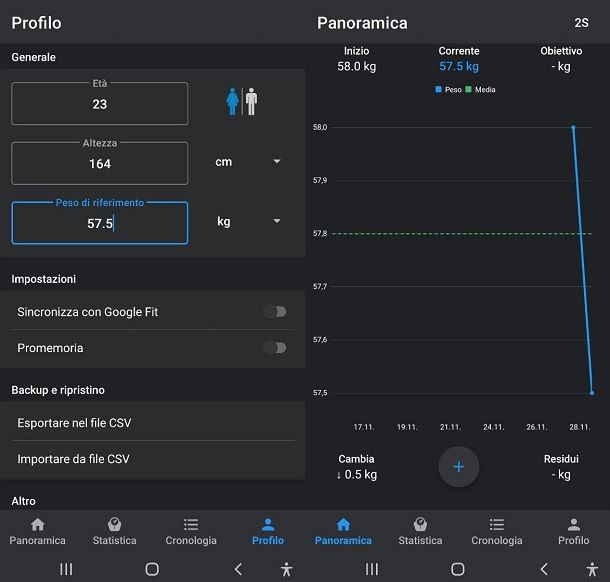Open Cronologia tab in Panoramica screen
Viewport: 610px width, 582px height.
(497, 531)
